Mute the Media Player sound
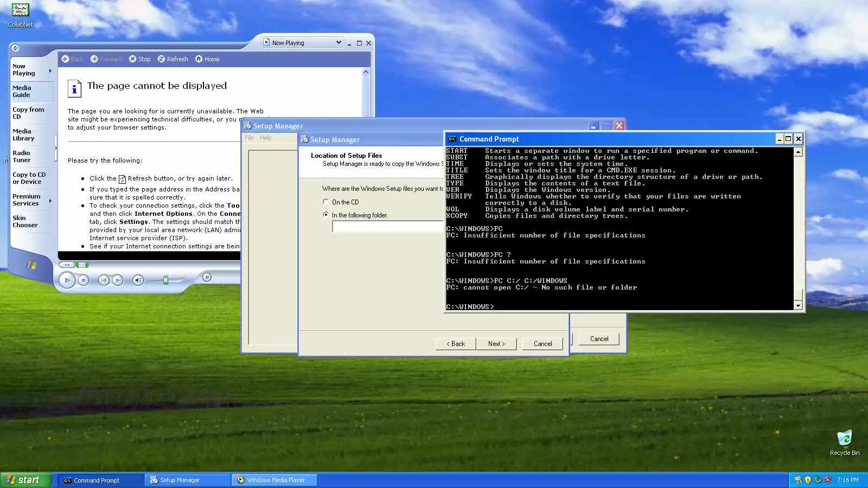Screen dimensions: 868x488 138,280
